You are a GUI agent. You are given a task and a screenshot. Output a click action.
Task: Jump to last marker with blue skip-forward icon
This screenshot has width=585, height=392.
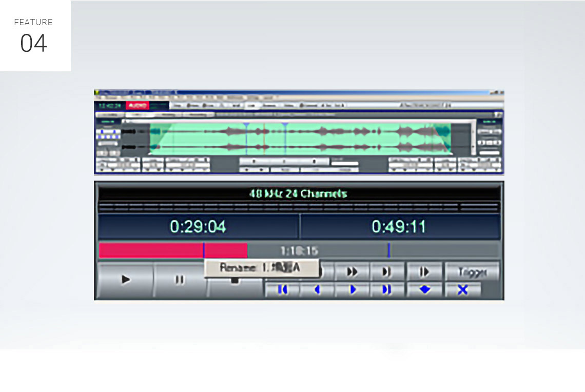click(386, 290)
